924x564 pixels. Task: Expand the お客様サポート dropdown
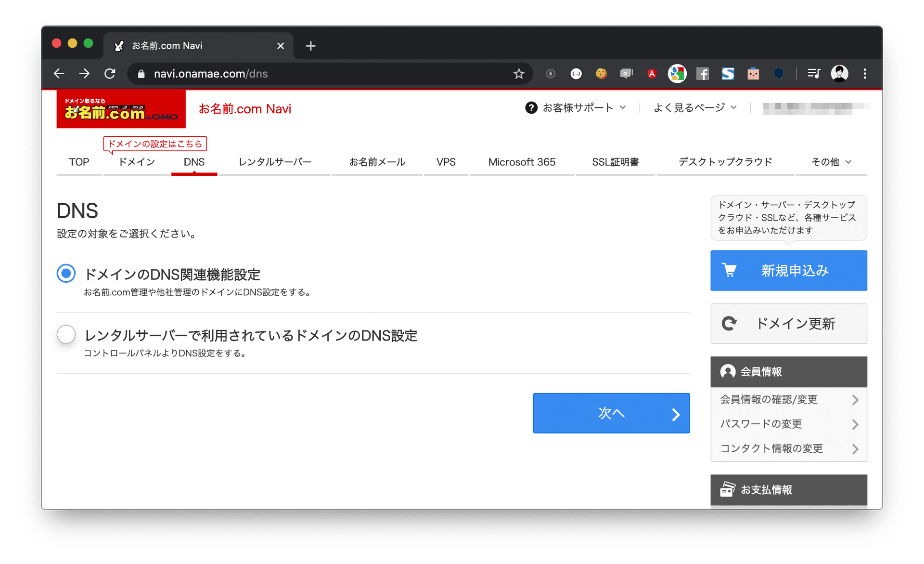576,108
